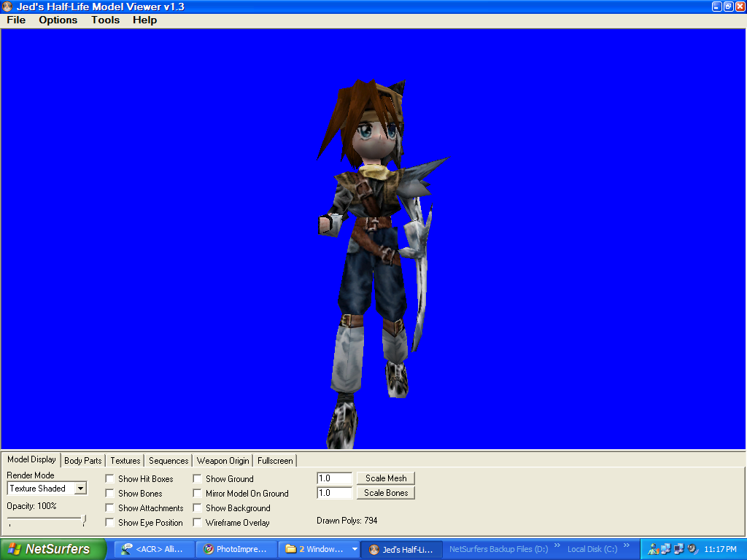Screen dimensions: 747x560
Task: Go to the Sequences tab
Action: (x=169, y=461)
